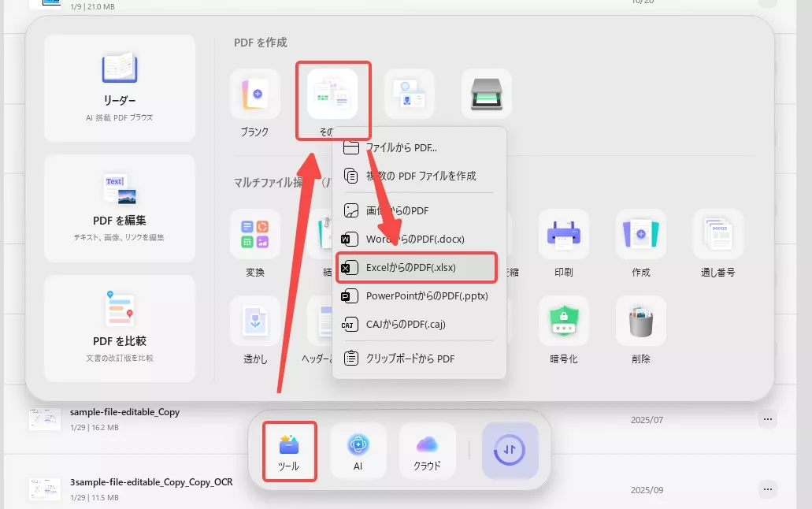This screenshot has height=509, width=812.
Task: Open file sample-file-editable_Copy
Action: point(124,412)
